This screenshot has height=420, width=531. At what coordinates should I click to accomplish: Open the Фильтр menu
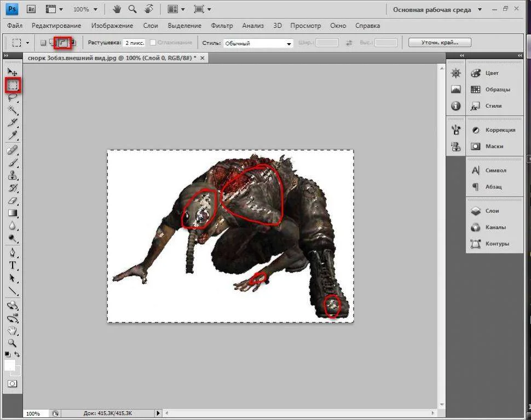pyautogui.click(x=221, y=26)
